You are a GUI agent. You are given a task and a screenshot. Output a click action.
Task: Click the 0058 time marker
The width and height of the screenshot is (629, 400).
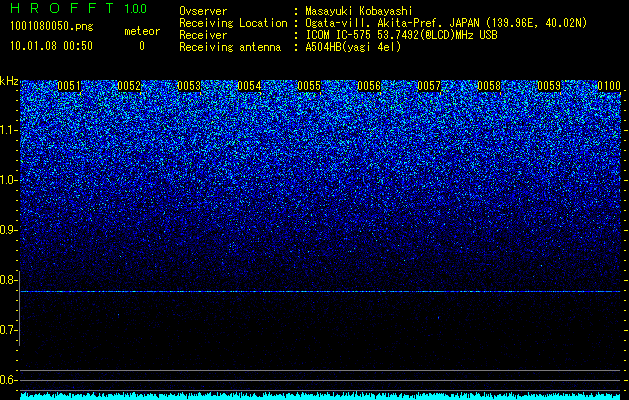tap(489, 86)
